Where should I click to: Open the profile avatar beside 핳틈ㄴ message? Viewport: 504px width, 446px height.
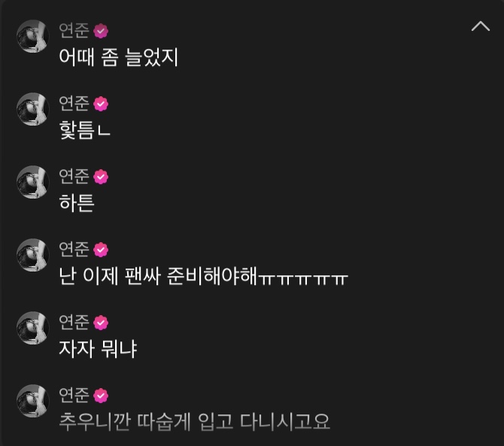click(x=33, y=109)
